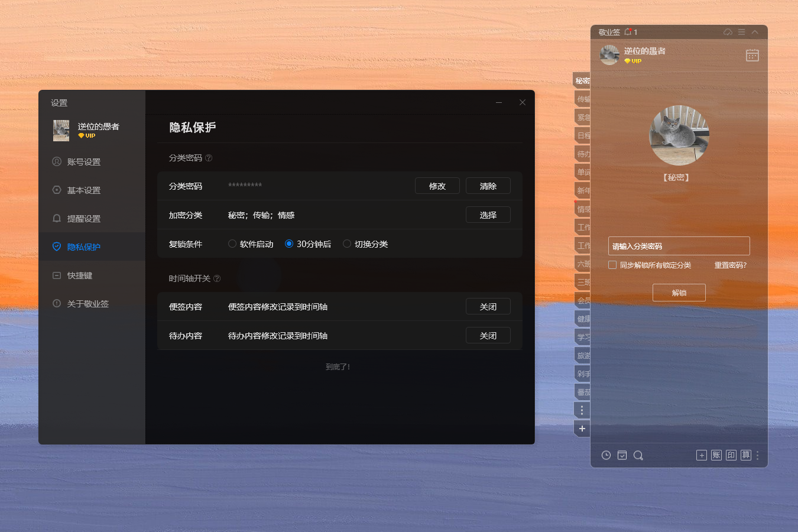Switch to the 秘密 category tab
The image size is (798, 532).
582,80
